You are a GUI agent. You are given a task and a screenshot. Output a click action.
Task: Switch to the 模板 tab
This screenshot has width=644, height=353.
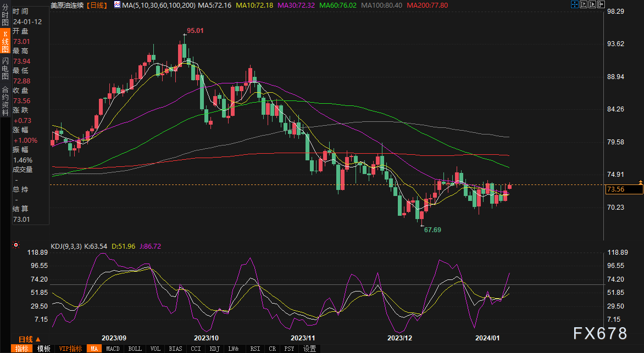coord(44,349)
